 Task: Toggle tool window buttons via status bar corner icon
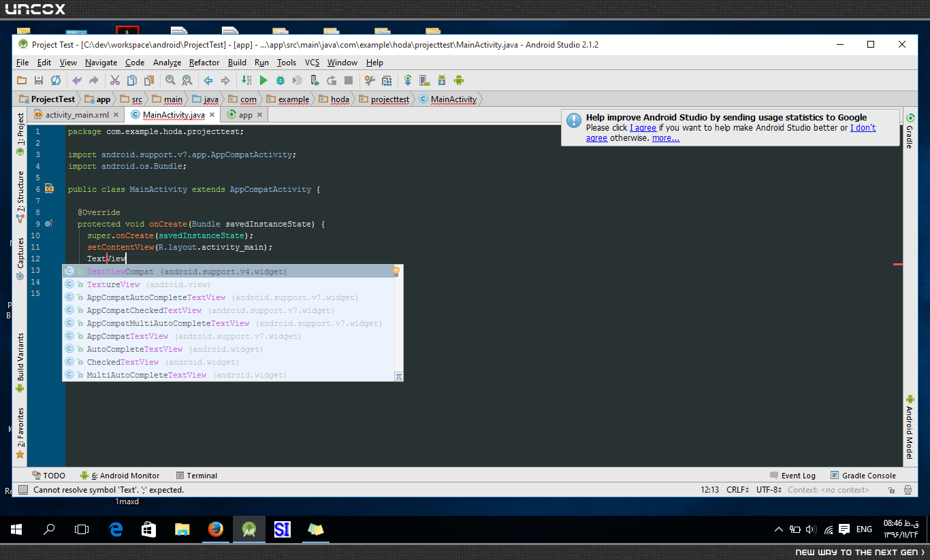[23, 490]
